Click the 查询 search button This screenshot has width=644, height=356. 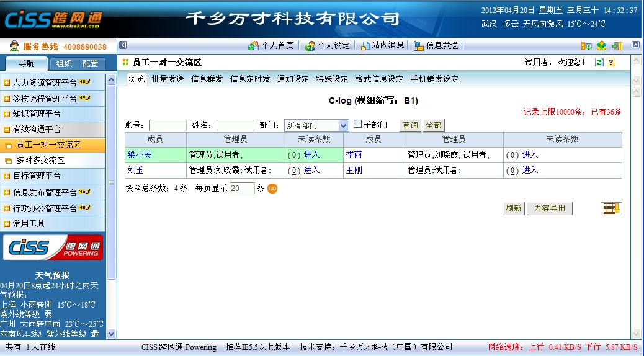coord(410,125)
